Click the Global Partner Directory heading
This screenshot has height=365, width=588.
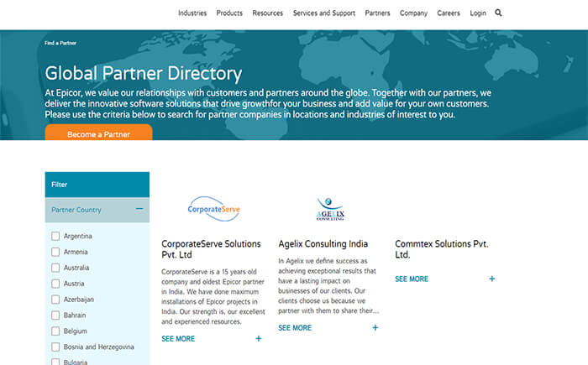[x=144, y=74]
